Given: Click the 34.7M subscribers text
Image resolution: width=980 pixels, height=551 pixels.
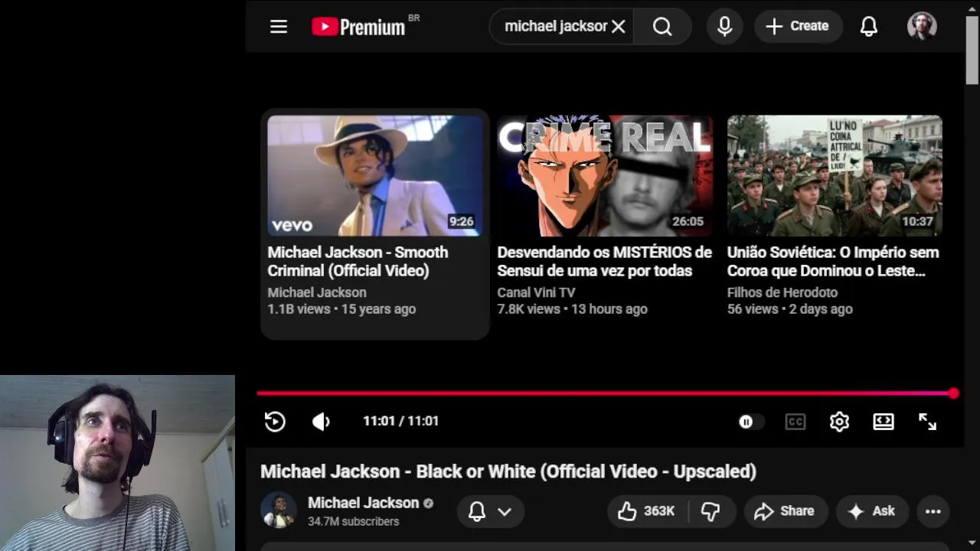Looking at the screenshot, I should click(353, 521).
